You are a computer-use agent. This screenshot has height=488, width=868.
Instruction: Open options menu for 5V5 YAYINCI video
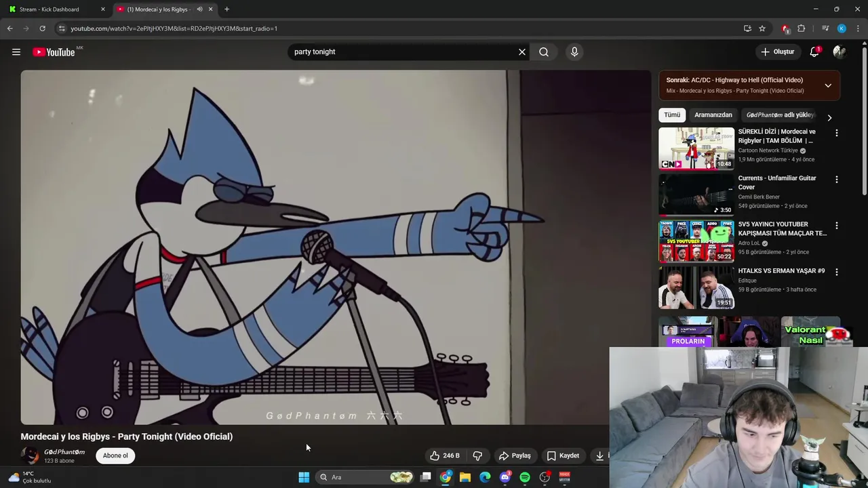(x=836, y=225)
